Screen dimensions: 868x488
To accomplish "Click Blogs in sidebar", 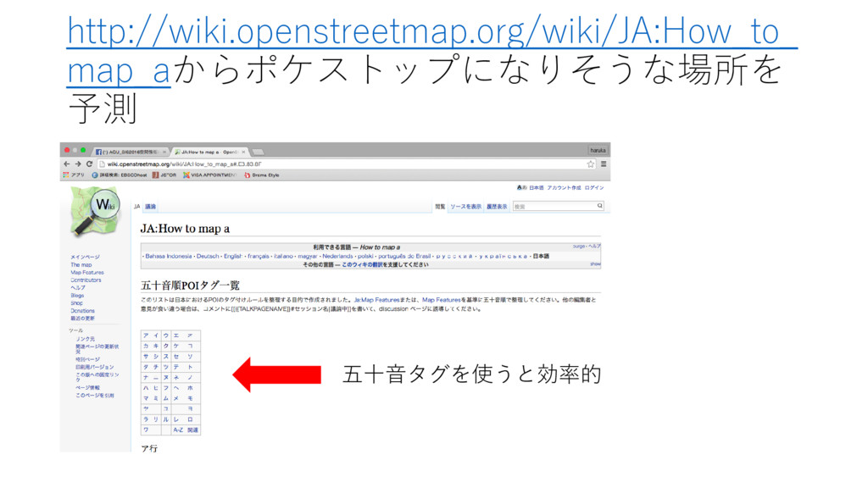I will tap(77, 296).
